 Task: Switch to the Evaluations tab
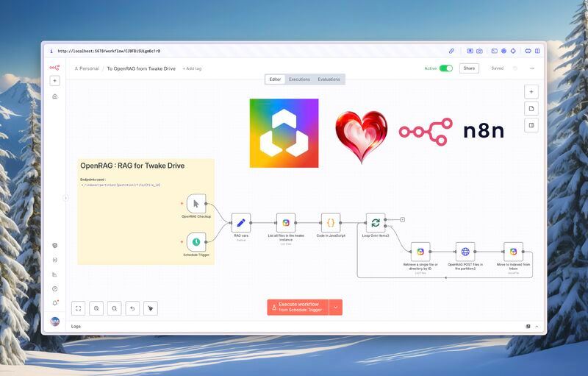[x=329, y=79]
